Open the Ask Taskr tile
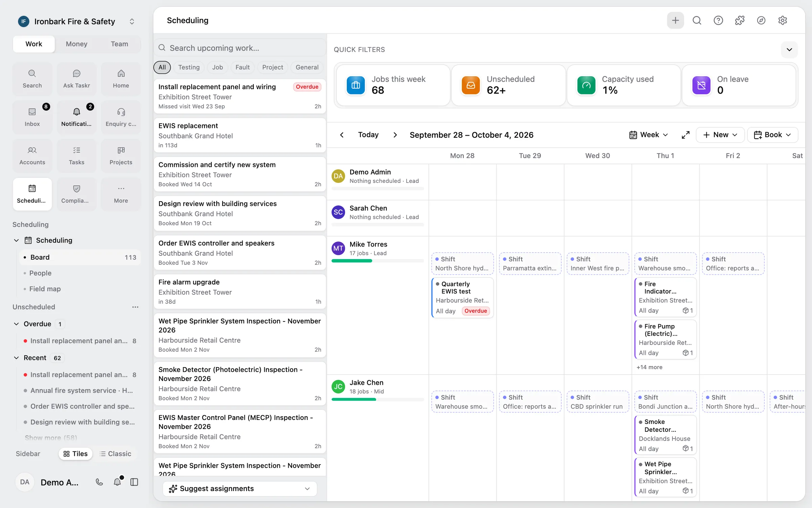 pyautogui.click(x=76, y=79)
